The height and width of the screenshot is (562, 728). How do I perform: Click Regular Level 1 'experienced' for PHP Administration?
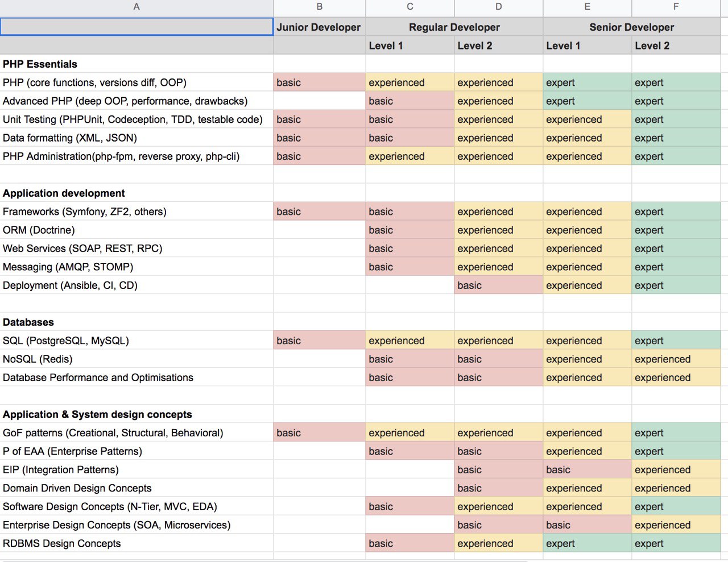pos(410,156)
